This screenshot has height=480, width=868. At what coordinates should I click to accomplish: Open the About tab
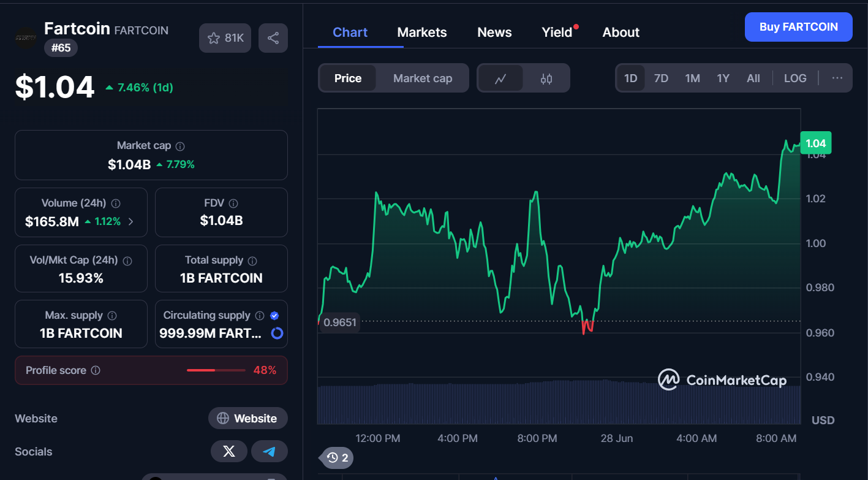621,32
